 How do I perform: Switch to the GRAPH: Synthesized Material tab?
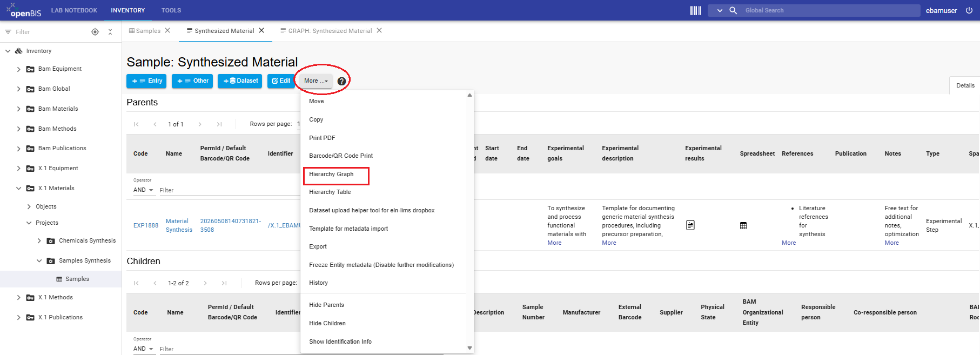coord(330,31)
